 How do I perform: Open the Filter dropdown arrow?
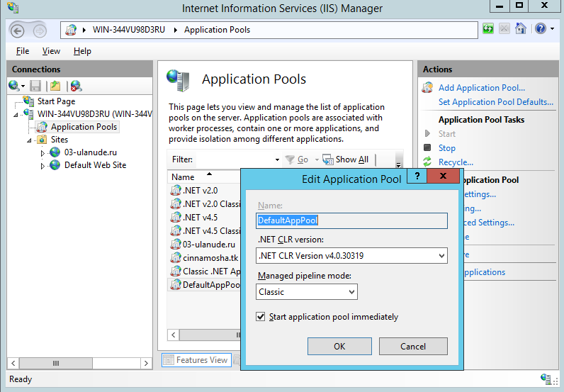277,159
